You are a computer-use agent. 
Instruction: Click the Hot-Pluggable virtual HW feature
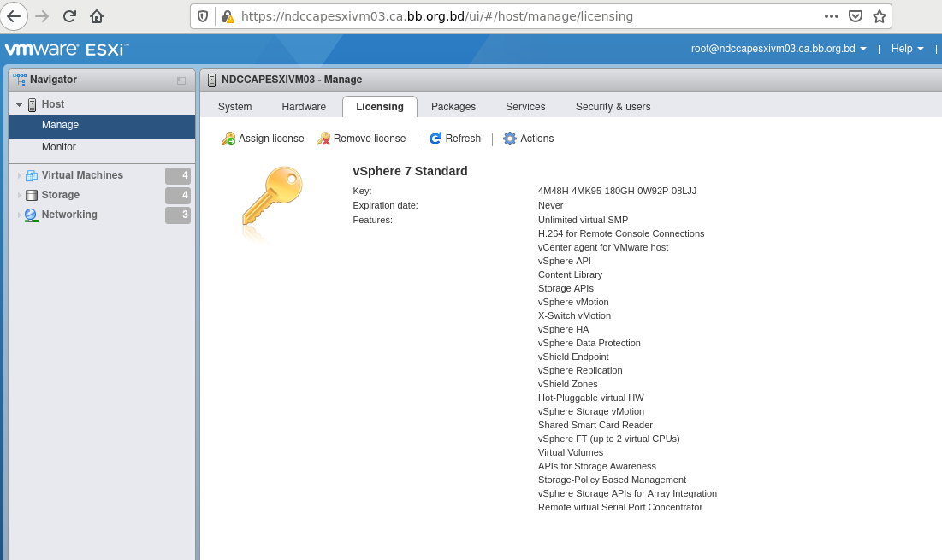pyautogui.click(x=591, y=398)
